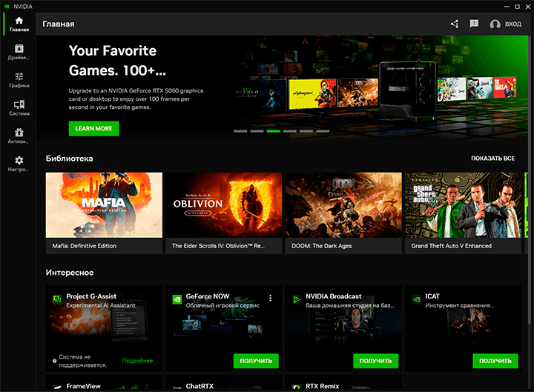534x392 pixels.
Task: Select the active third carousel indicator
Action: point(274,131)
